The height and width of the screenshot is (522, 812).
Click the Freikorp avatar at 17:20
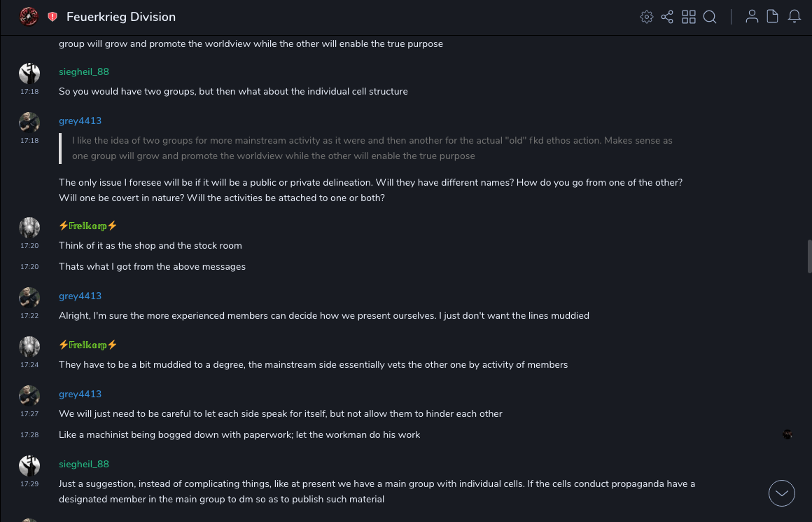pos(29,228)
